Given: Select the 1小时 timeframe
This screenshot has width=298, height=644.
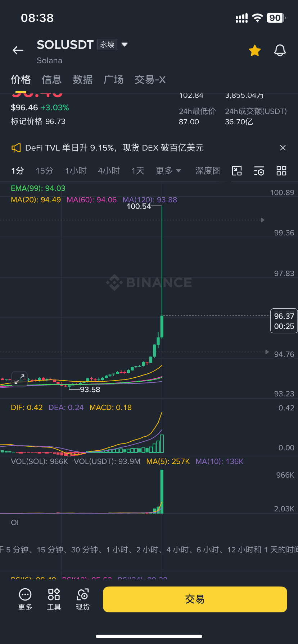Looking at the screenshot, I should coord(76,171).
